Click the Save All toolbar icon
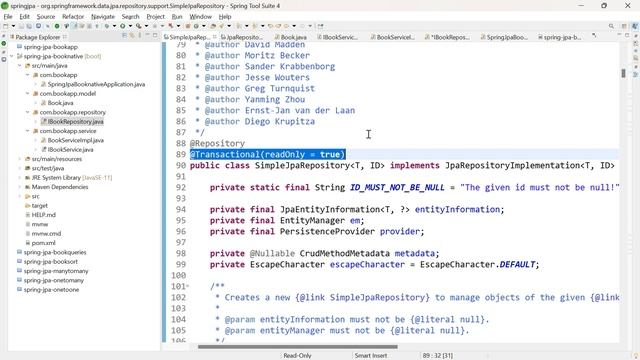Screen dimensions: 640x360 tap(29, 26)
